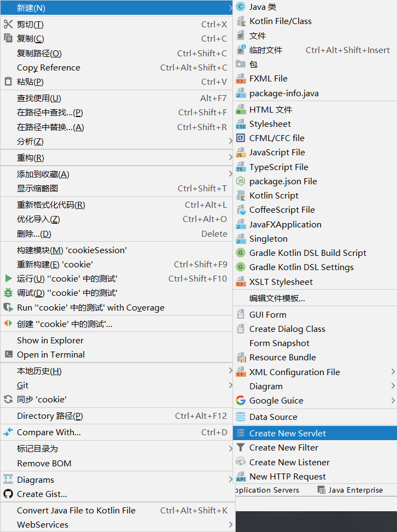
Task: Click the GitHub icon beside Create Gist
Action: [8, 494]
